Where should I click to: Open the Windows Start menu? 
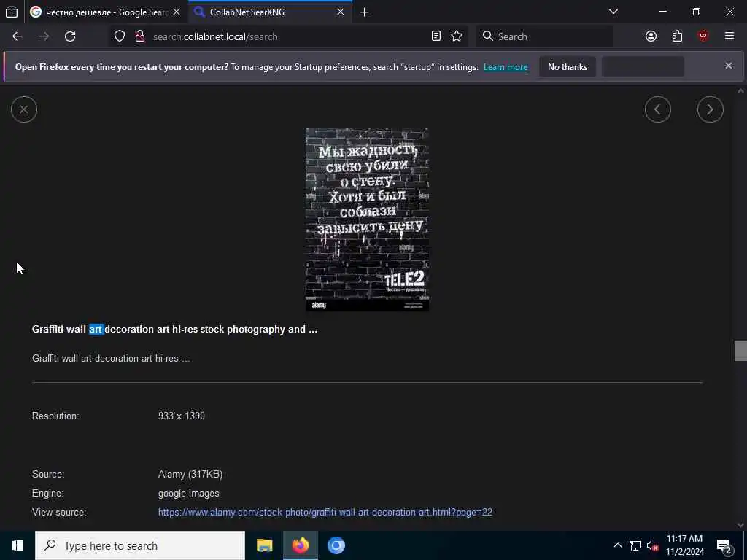point(18,545)
